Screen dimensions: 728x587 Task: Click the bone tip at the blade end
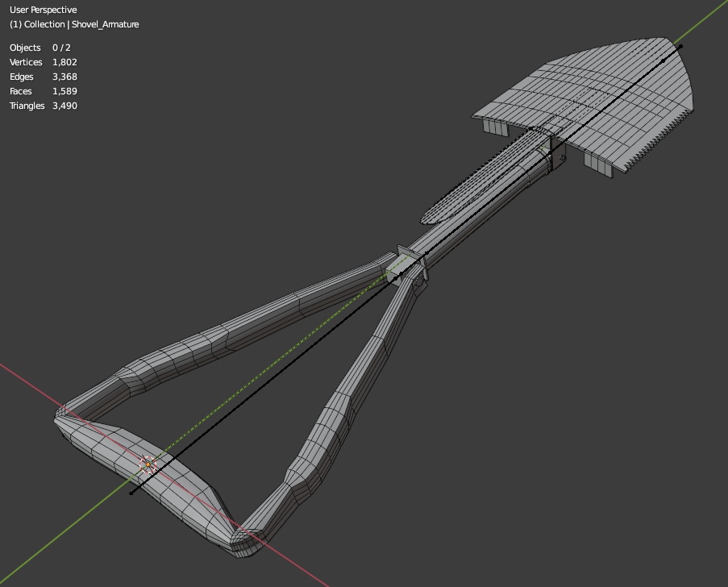click(x=681, y=46)
